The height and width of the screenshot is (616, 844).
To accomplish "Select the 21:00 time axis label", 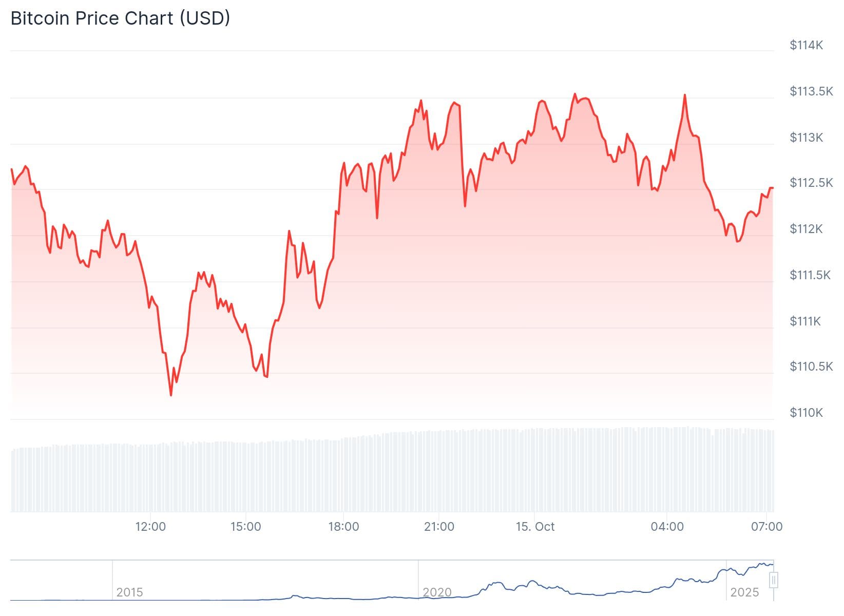I will [x=439, y=527].
